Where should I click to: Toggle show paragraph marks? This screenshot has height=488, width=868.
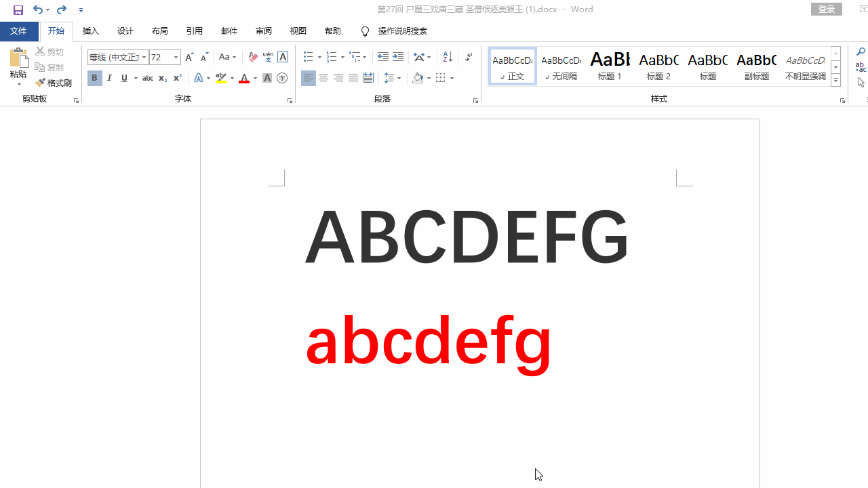point(469,58)
